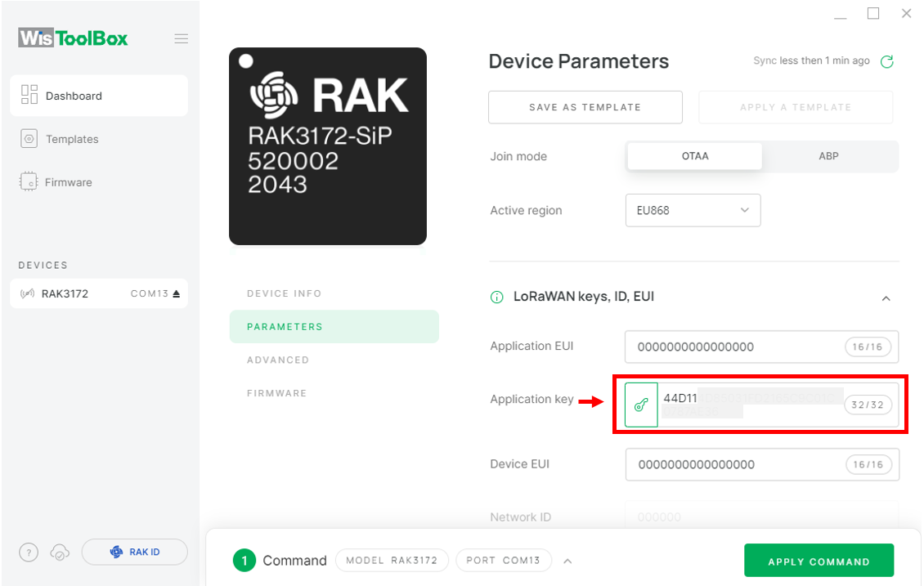Set join mode to OTAA
This screenshot has height=586, width=924.
click(x=695, y=156)
